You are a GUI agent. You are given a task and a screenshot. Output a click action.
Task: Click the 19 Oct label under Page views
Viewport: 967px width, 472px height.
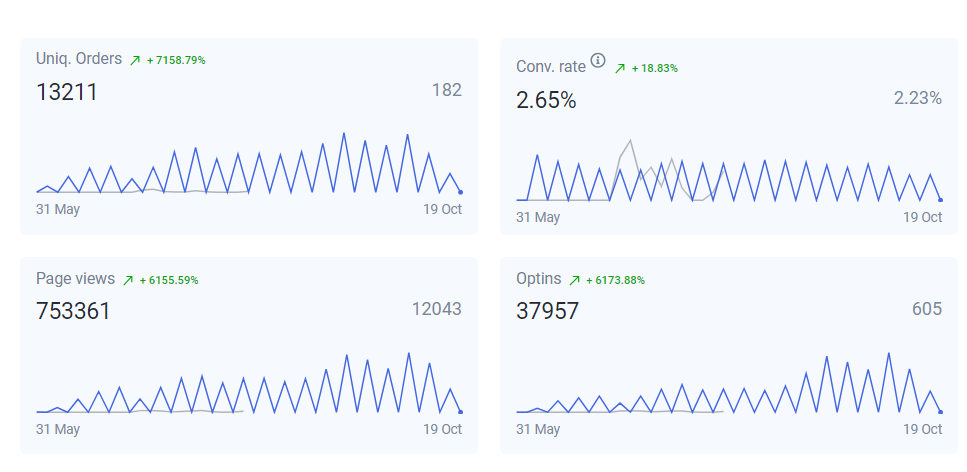(442, 429)
